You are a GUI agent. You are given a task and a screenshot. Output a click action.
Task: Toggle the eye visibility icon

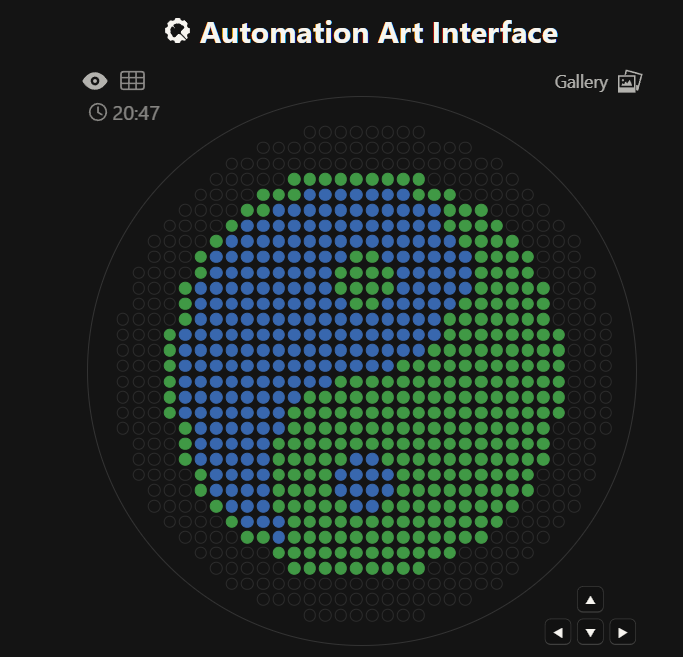pos(95,81)
